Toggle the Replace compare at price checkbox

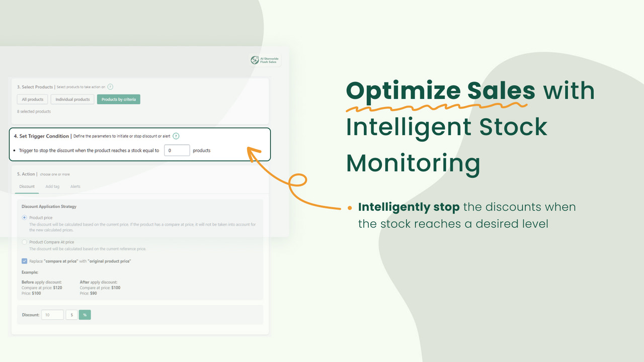(x=24, y=261)
